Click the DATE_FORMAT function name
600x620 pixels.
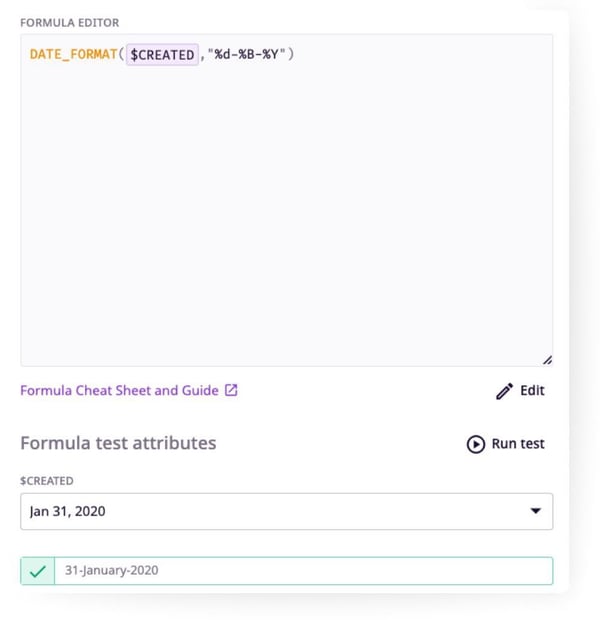coord(73,55)
